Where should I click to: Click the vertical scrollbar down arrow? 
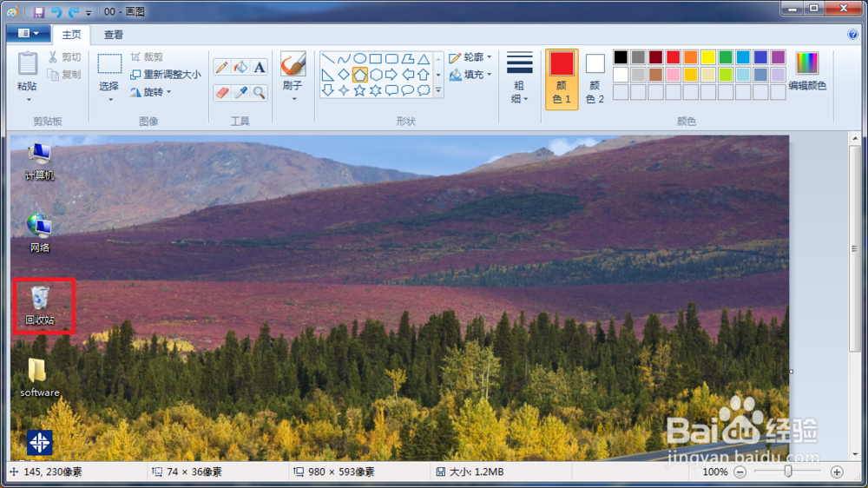pos(855,455)
